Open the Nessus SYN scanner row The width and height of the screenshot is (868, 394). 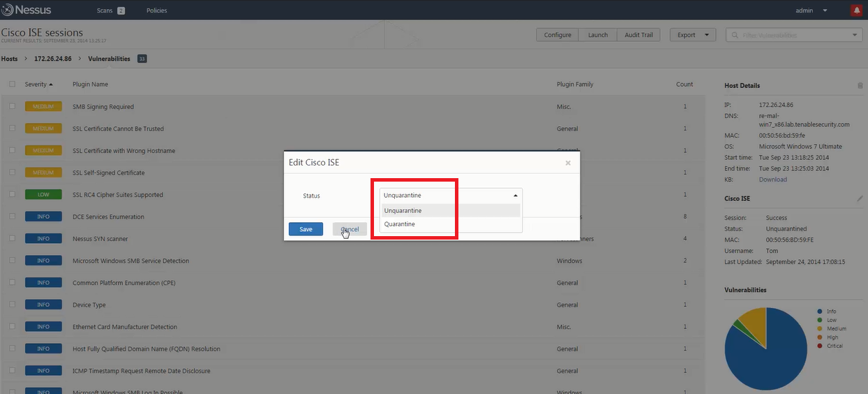point(352,239)
